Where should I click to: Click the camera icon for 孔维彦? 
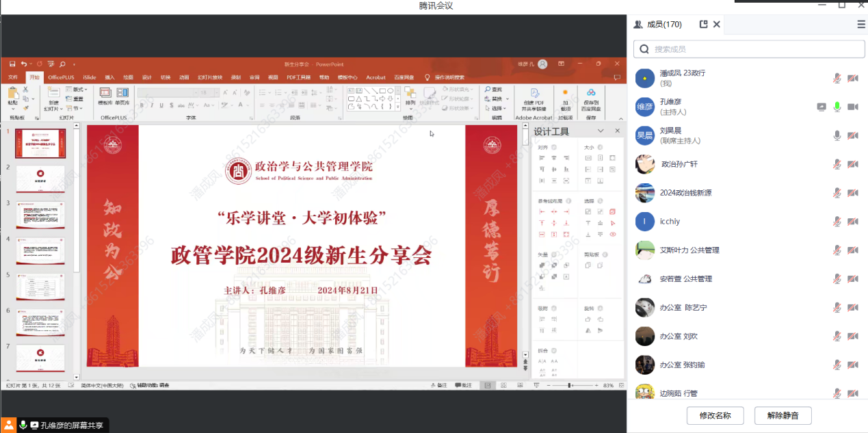(853, 107)
